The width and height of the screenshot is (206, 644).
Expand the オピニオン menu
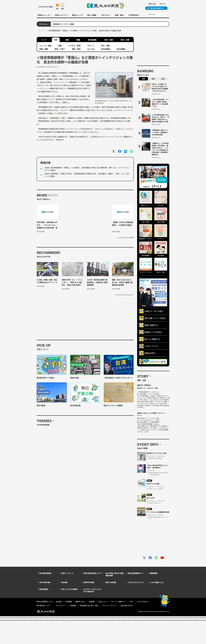coord(106,15)
